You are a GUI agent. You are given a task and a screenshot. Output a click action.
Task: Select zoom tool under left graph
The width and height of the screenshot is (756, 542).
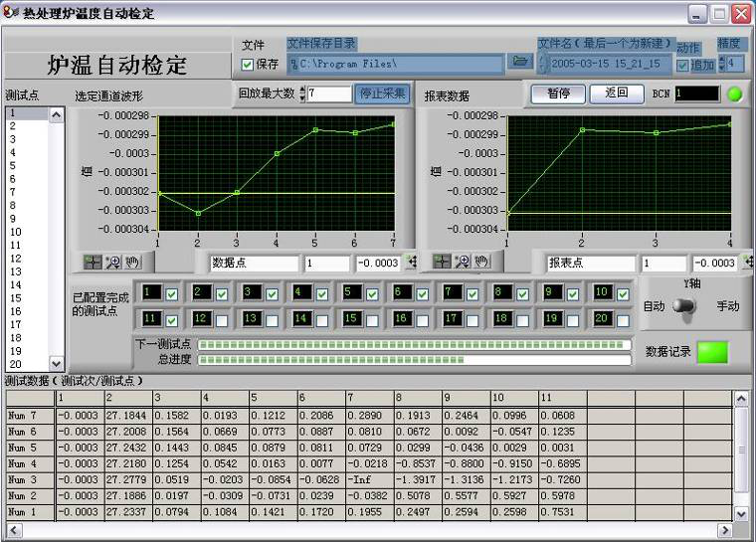113,262
